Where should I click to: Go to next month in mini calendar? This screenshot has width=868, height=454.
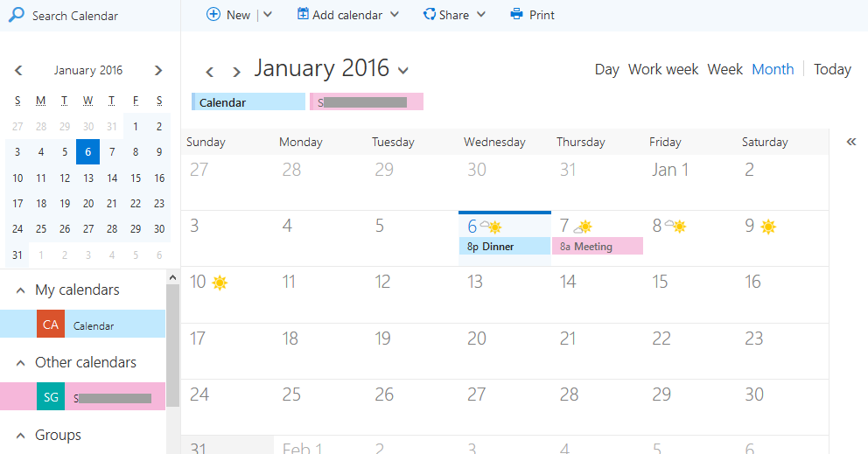click(158, 70)
